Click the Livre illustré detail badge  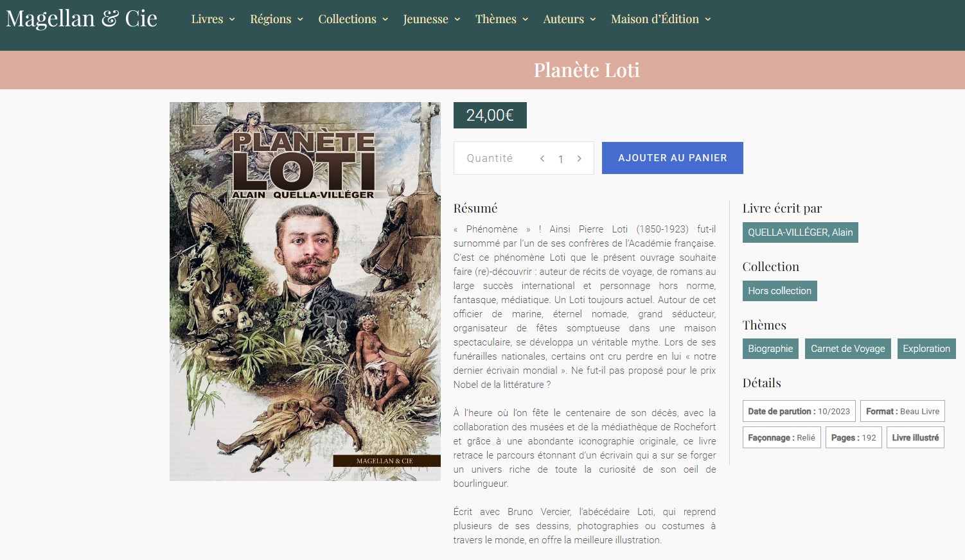(x=915, y=438)
